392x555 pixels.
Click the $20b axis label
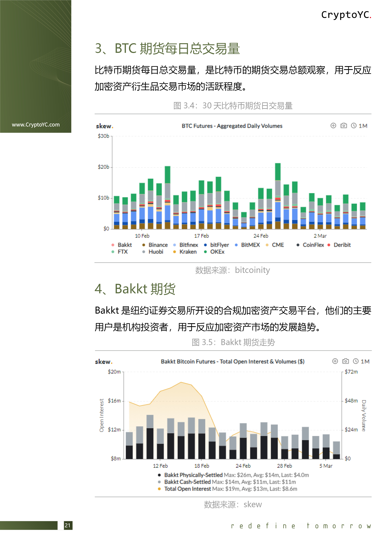point(103,167)
